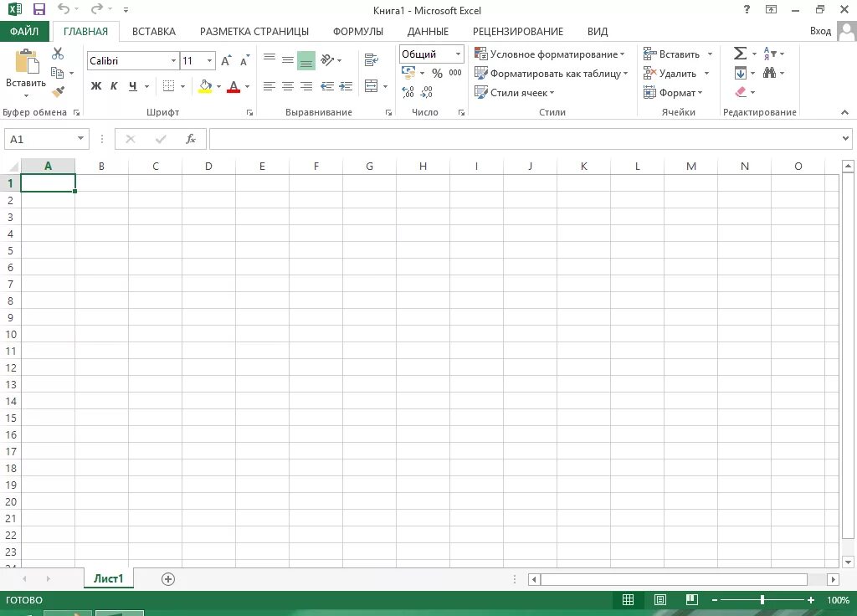The image size is (857, 616).
Task: Open the font name dropdown
Action: [x=172, y=60]
